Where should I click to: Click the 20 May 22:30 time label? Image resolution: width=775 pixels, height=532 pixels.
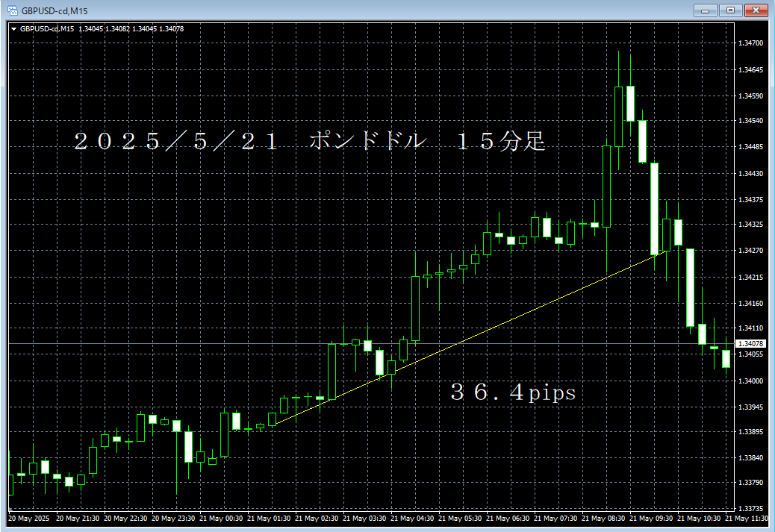click(x=125, y=518)
